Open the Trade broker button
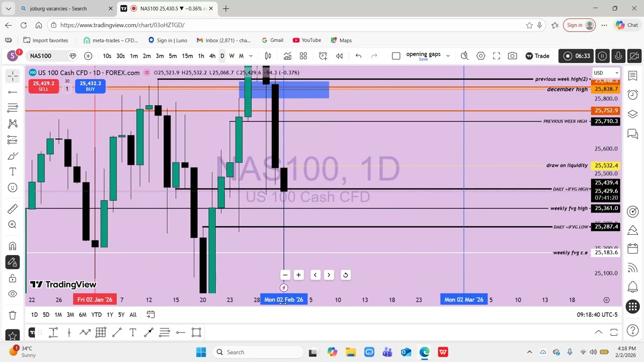The image size is (644, 362). tap(537, 56)
